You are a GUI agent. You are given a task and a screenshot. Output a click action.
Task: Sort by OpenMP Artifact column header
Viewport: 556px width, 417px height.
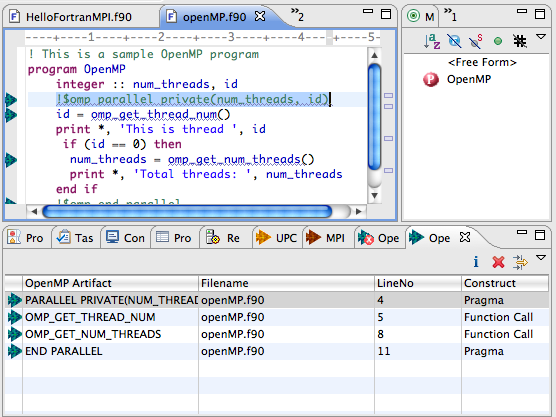(110, 283)
